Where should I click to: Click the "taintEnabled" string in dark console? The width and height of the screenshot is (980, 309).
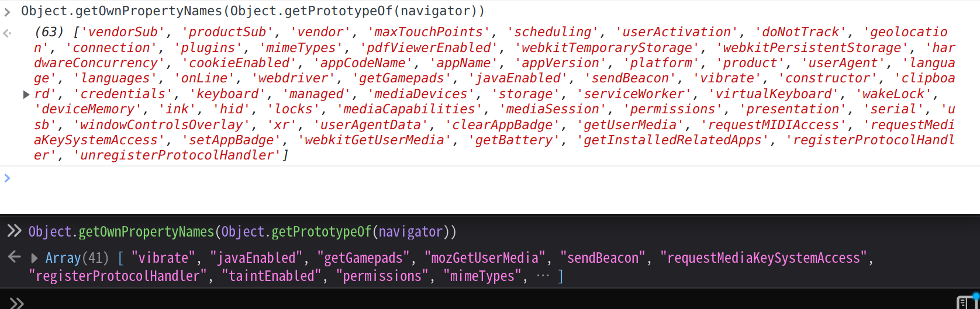(x=271, y=276)
